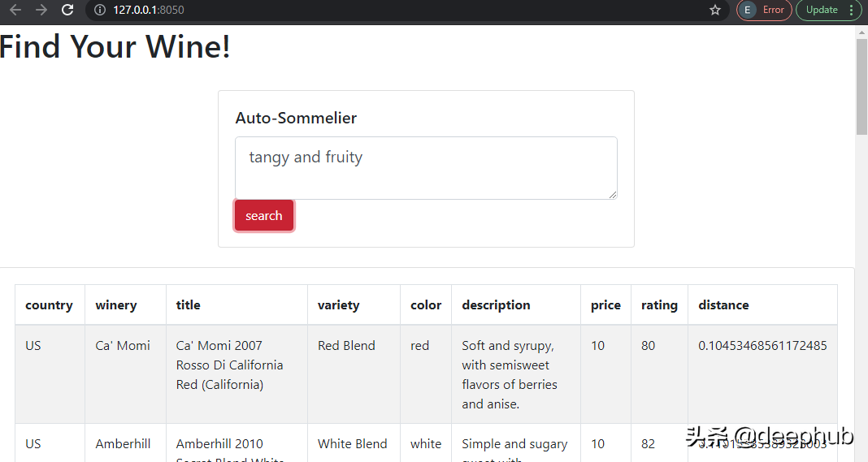Focus the Auto-Sommelier text area

[426, 167]
